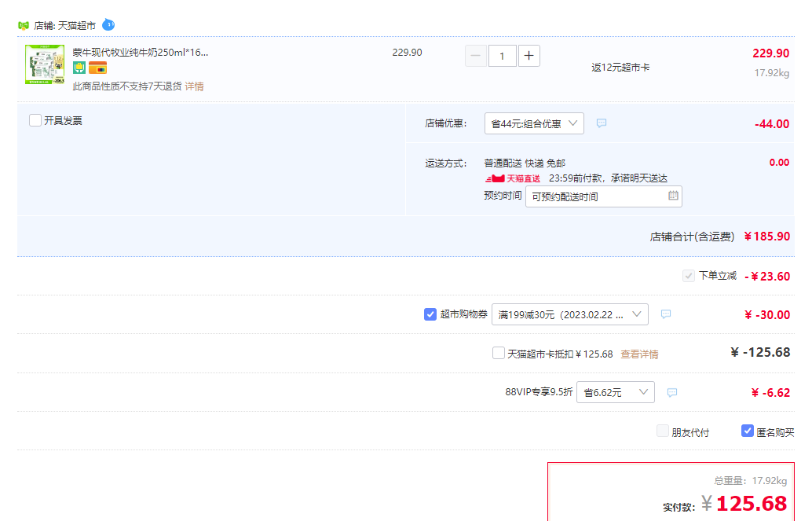Click the 普通配送 快递 免邮 text
Image resolution: width=812 pixels, height=521 pixels.
coord(525,163)
